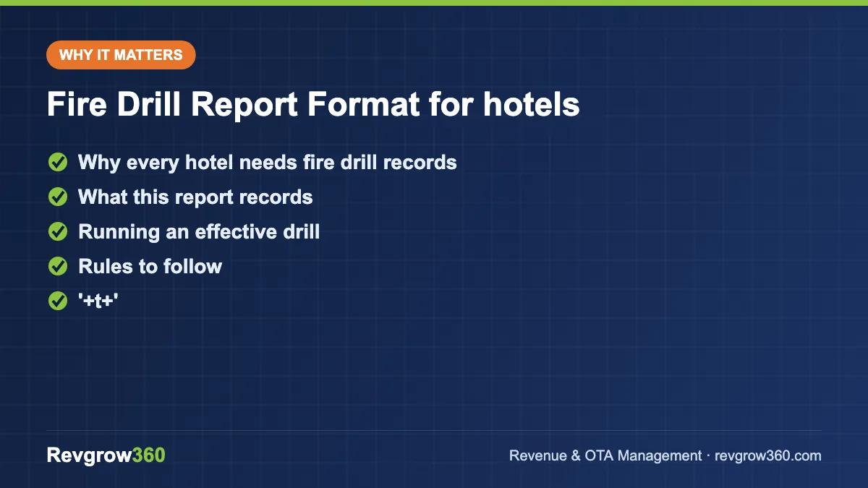
Task: Click the orange WHY IT MATTERS badge
Action: (121, 55)
